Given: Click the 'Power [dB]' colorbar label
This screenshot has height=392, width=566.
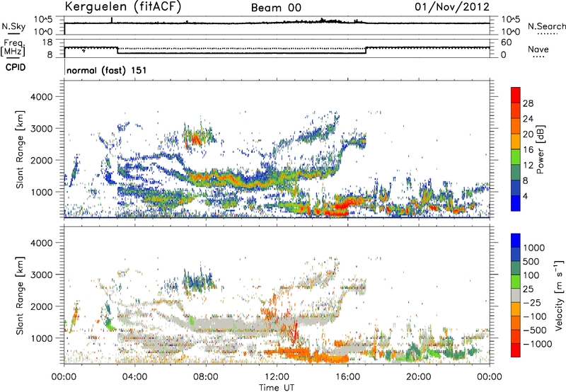Looking at the screenshot, I should [x=540, y=149].
